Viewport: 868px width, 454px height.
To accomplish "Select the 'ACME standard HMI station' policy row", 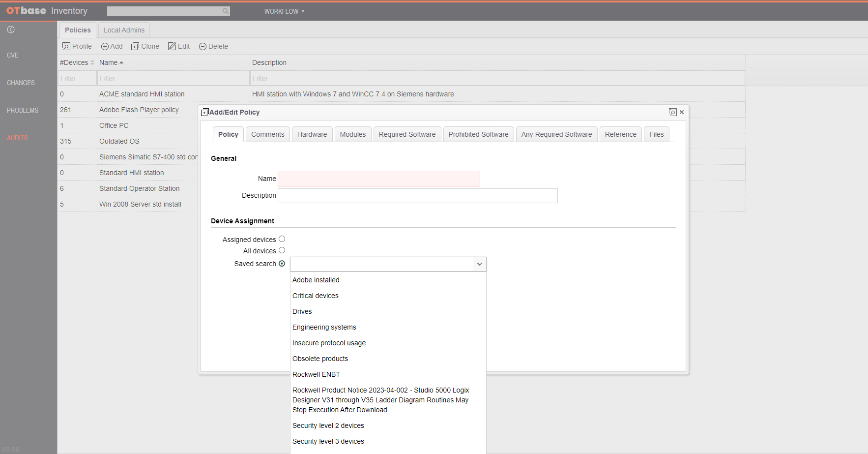I will 401,94.
